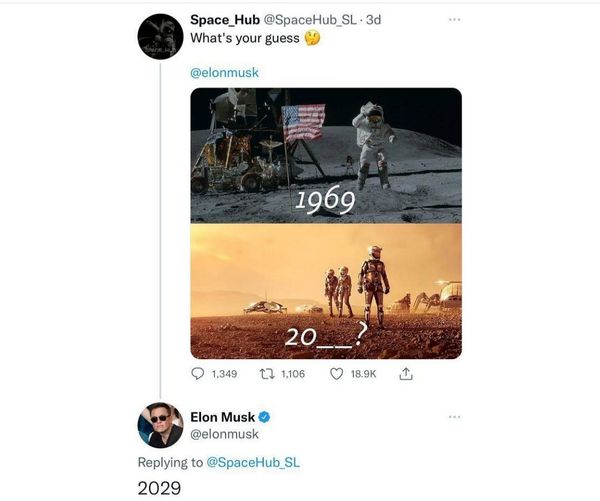600x501 pixels.
Task: Click the blue verified badge
Action: (x=266, y=416)
